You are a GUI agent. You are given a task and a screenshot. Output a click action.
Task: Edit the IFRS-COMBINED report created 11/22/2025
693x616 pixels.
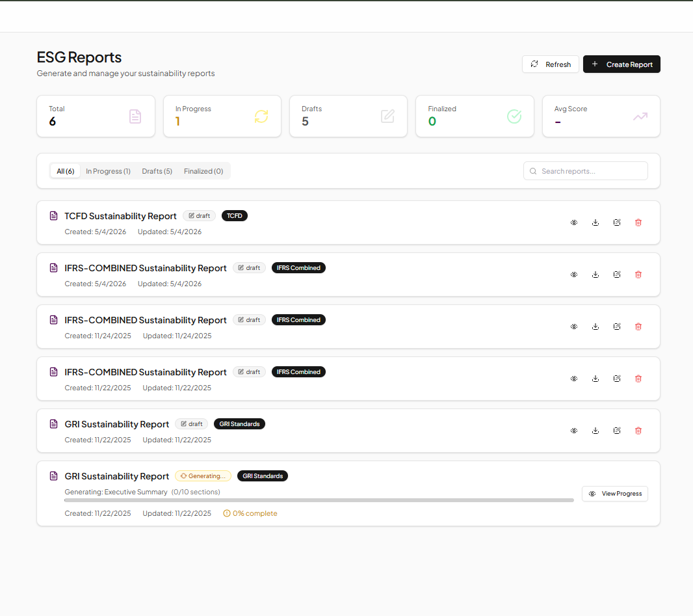(x=617, y=379)
